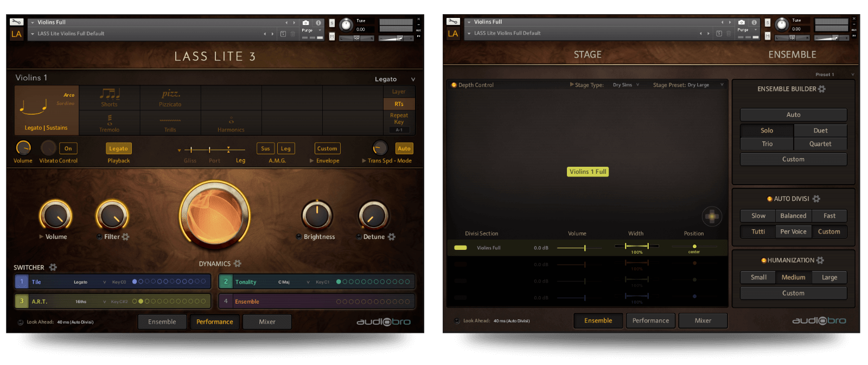Set humanization to Large
The image size is (868, 365).
click(829, 277)
